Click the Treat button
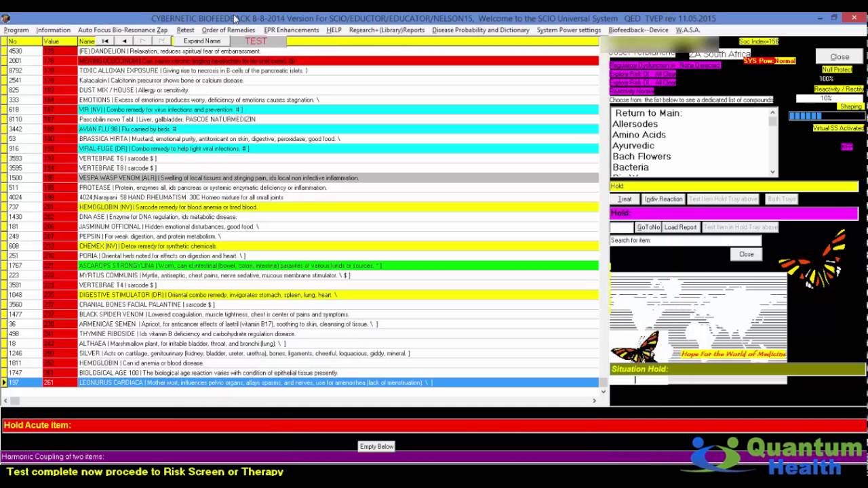 tap(625, 199)
